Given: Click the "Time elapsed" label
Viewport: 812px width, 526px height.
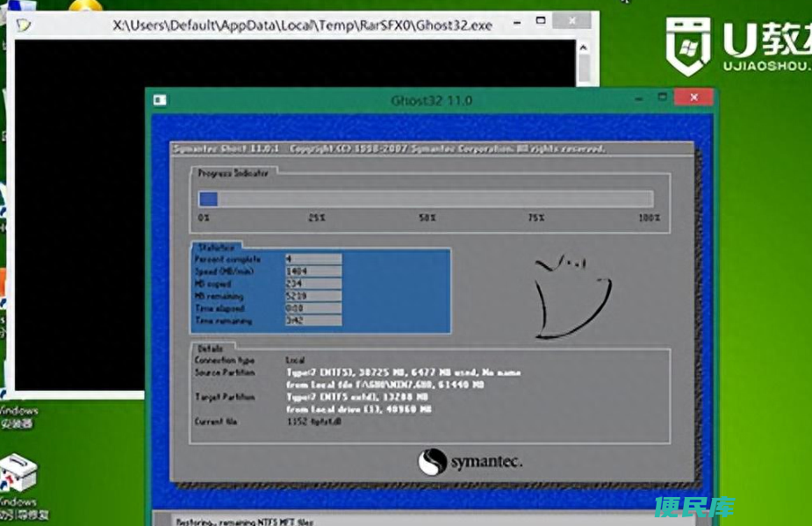Looking at the screenshot, I should click(219, 309).
